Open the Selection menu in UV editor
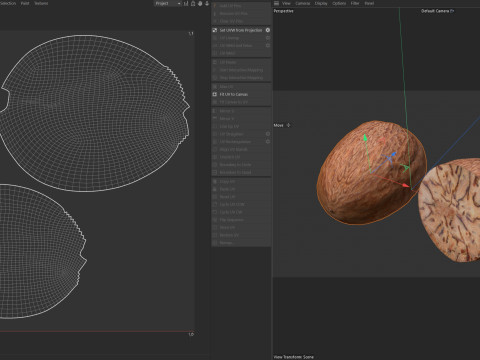 tap(8, 3)
